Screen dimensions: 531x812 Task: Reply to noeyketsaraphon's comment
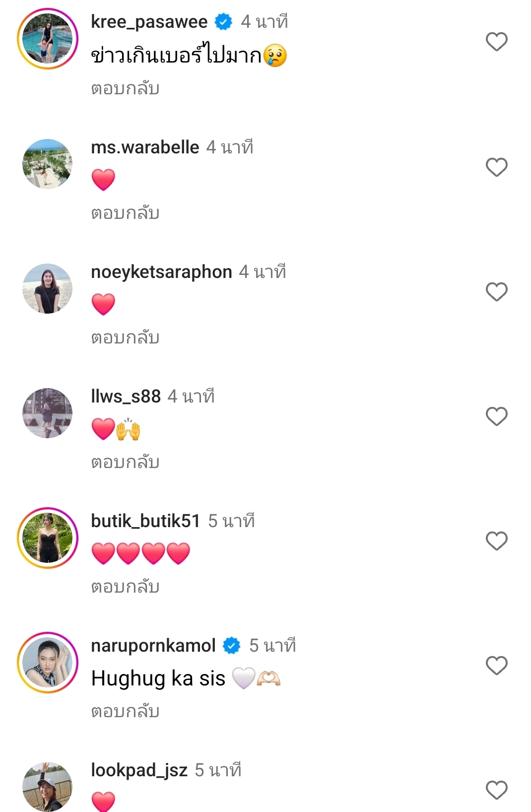pyautogui.click(x=125, y=338)
